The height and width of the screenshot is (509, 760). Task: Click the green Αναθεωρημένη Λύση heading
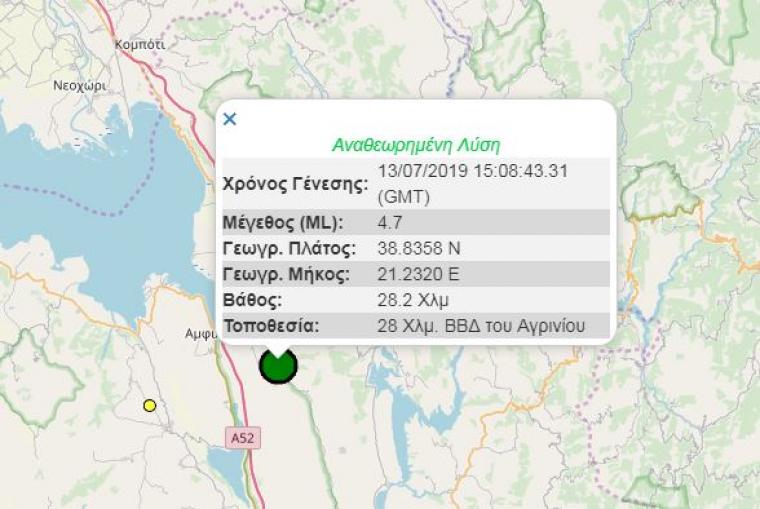click(415, 144)
